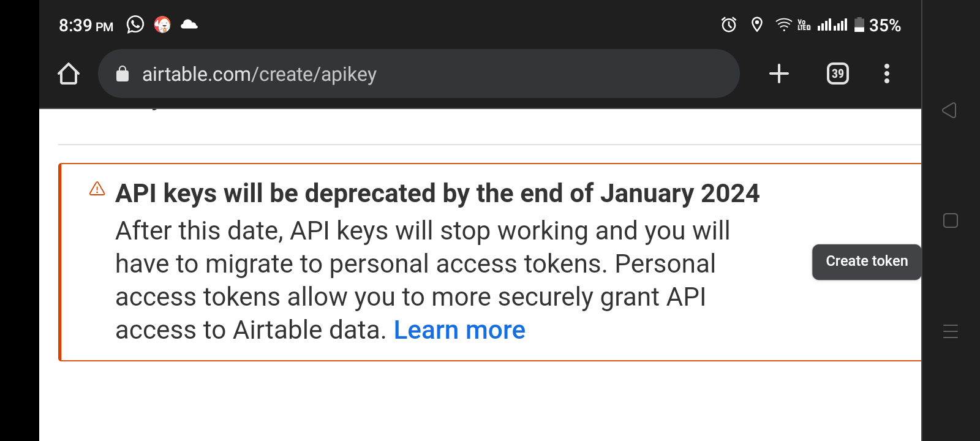Tap the WhatsApp notification icon
Viewport: 980px width, 441px height.
(135, 24)
